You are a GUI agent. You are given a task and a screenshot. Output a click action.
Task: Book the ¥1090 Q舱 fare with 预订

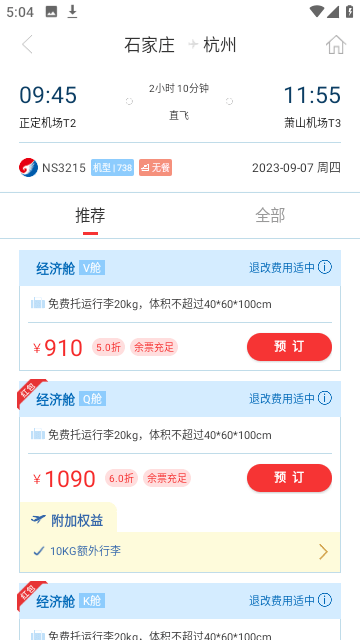(x=289, y=478)
